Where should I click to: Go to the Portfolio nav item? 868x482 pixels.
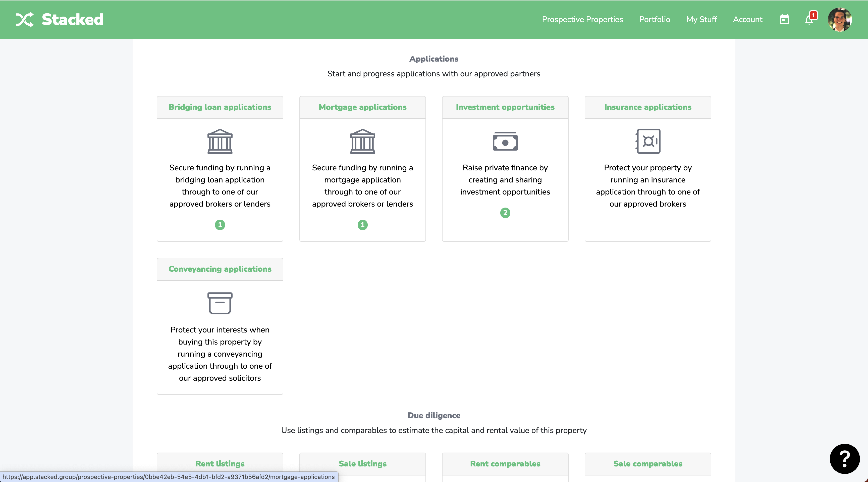point(654,20)
